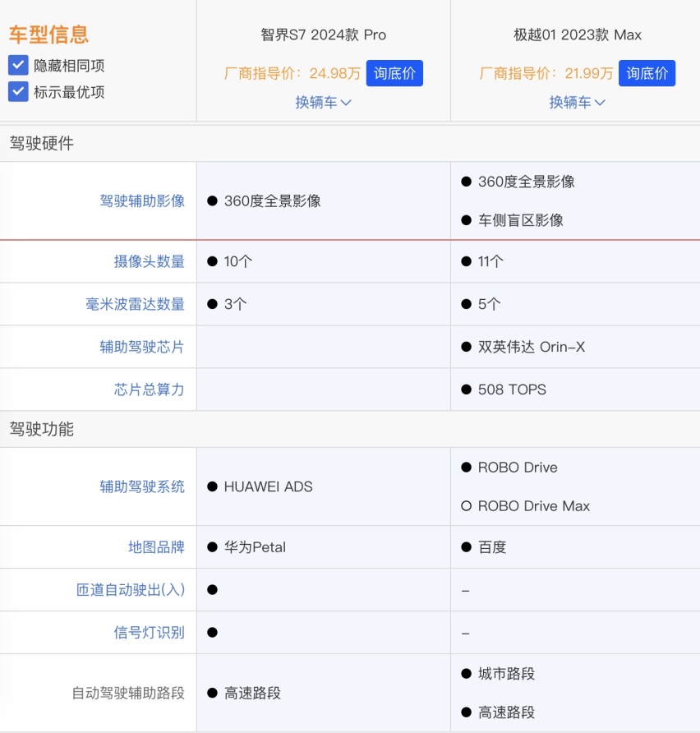Viewport: 700px width, 733px height.
Task: Open the 摄像头数量 parameter link
Action: pos(149,261)
